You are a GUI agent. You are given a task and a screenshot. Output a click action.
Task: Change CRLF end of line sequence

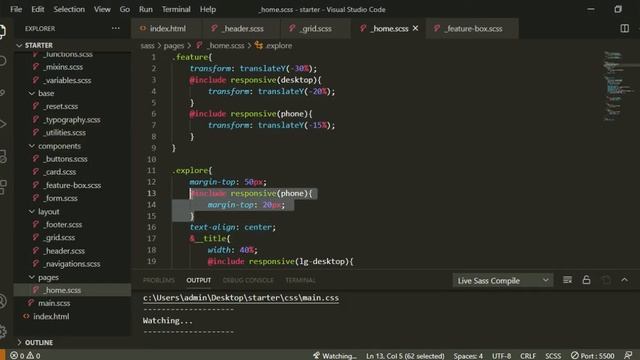coord(528,356)
